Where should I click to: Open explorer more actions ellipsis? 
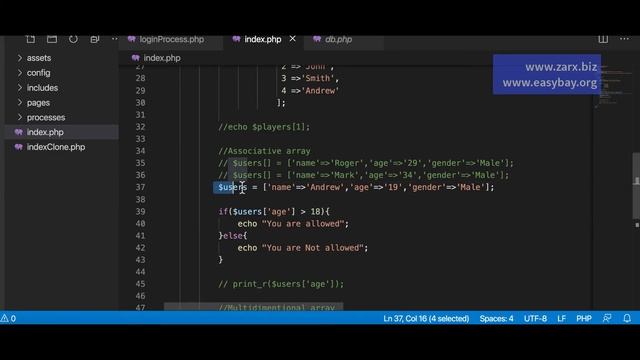(x=115, y=39)
